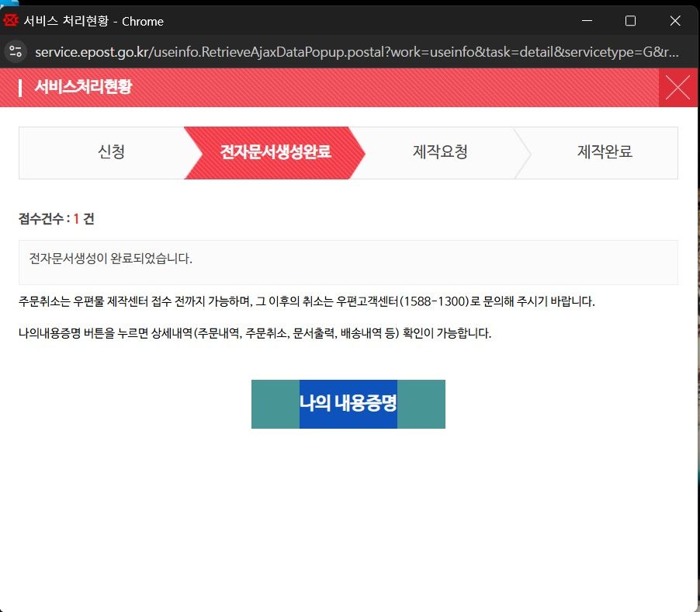The height and width of the screenshot is (612, 700).
Task: Maximize the Chrome popup window
Action: [630, 21]
